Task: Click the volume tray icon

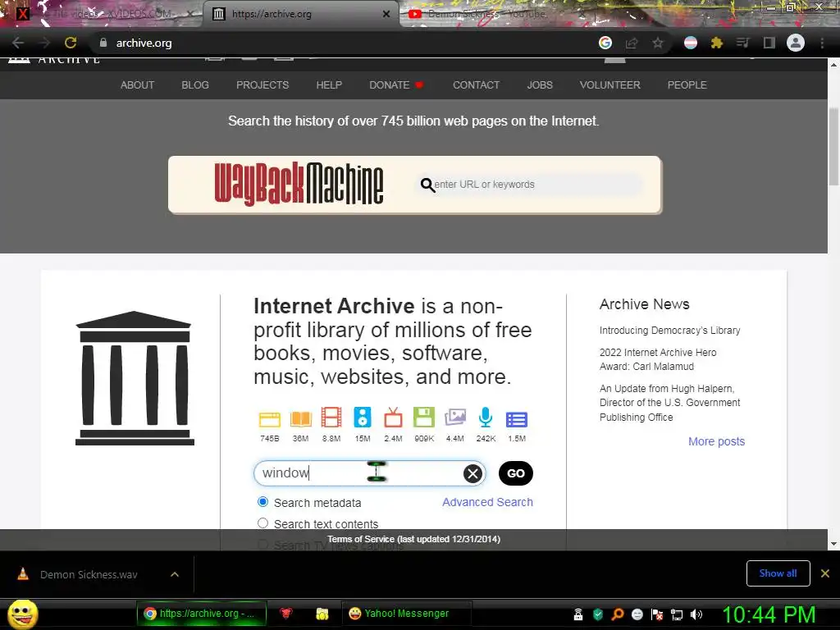Action: 696,614
